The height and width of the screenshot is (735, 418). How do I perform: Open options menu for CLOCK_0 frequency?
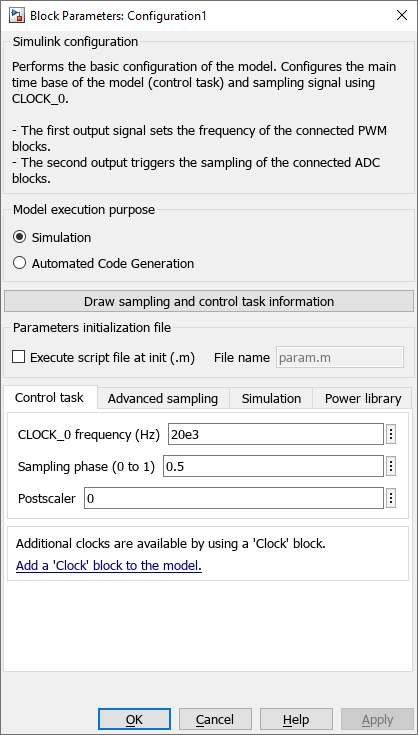pos(391,434)
